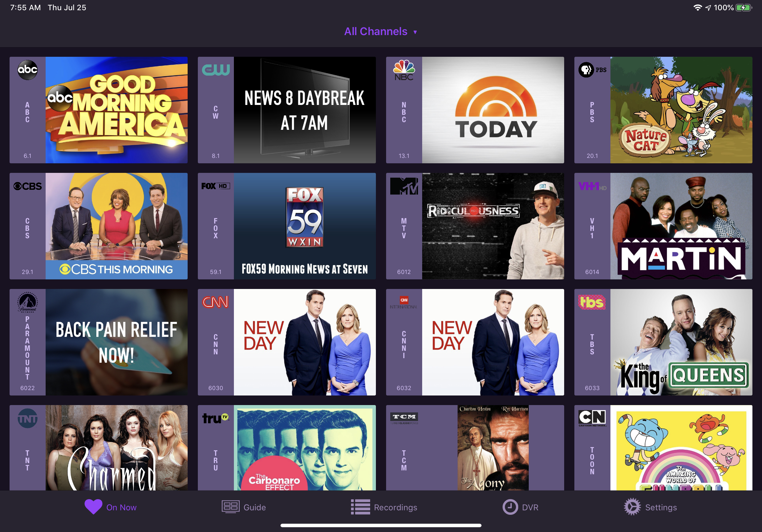
Task: Watch FOX59 Morning News at Seven
Action: [305, 226]
